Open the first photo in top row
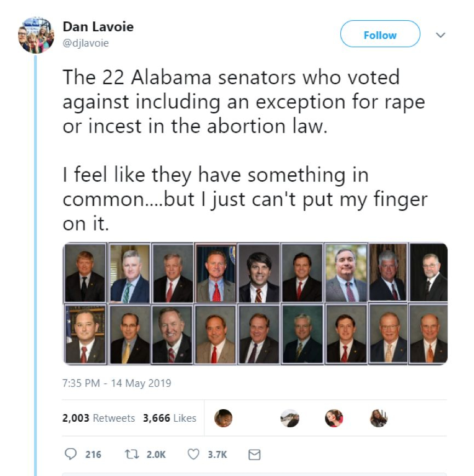This screenshot has width=474, height=476. tap(85, 273)
